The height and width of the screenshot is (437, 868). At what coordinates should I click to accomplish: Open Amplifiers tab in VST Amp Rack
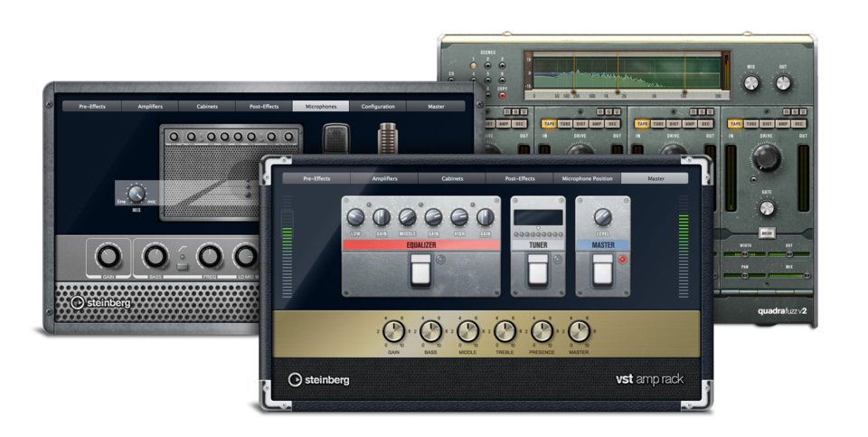(x=385, y=178)
